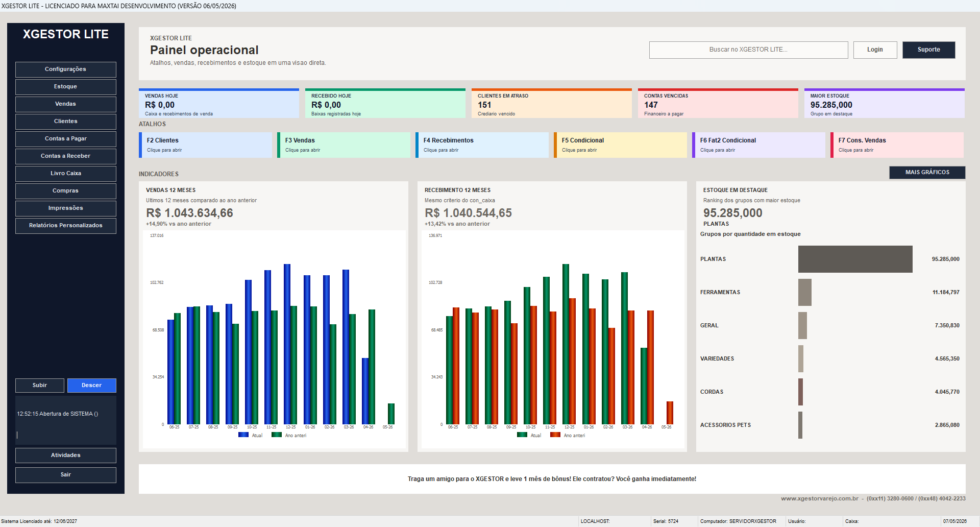The image size is (980, 527).
Task: Open the Maior Estoque card
Action: (x=885, y=103)
